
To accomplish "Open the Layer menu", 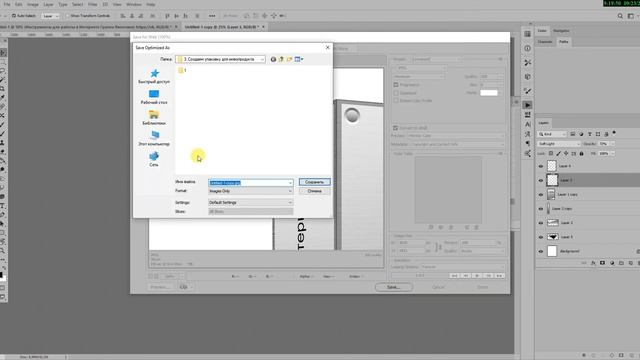I will pyautogui.click(x=48, y=4).
